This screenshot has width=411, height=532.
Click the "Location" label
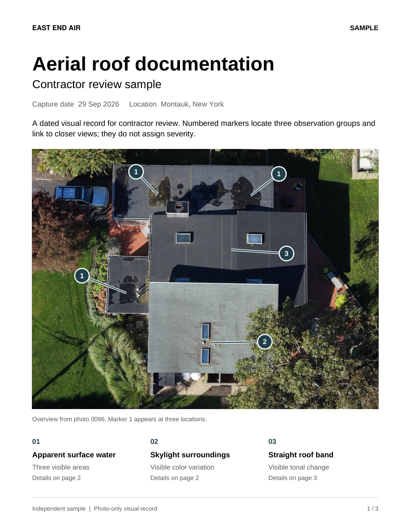click(143, 104)
